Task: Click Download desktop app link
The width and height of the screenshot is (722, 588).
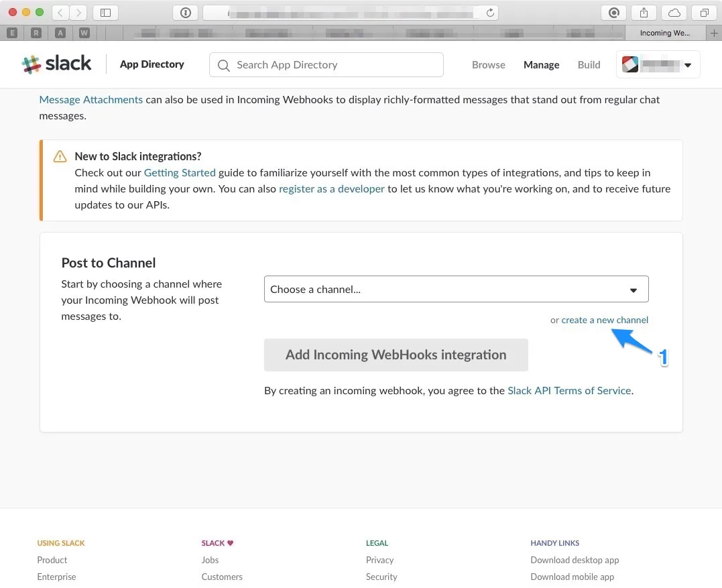Action: [575, 560]
